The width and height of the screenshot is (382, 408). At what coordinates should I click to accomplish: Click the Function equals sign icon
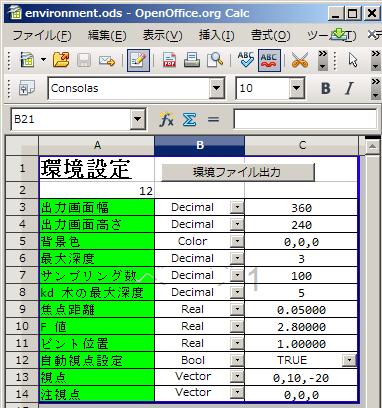click(213, 119)
